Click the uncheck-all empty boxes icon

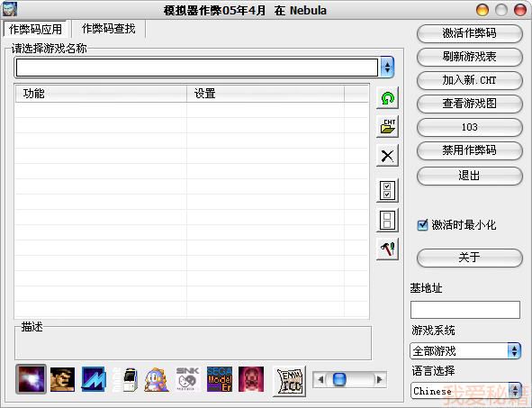click(x=387, y=221)
